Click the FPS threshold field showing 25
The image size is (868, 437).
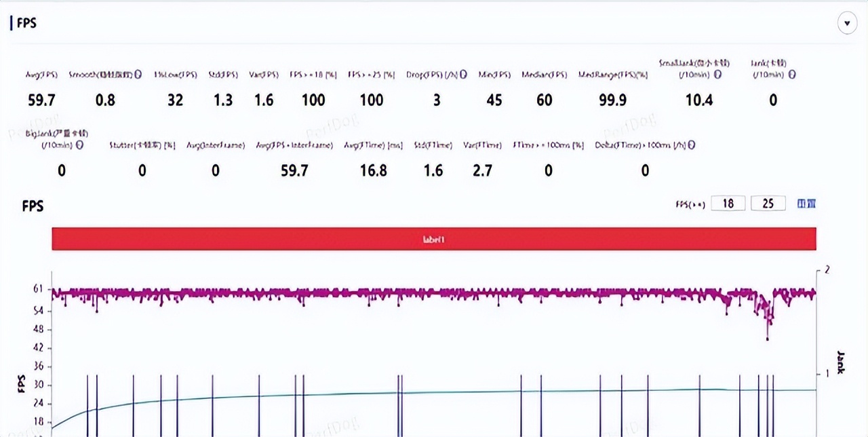[768, 204]
